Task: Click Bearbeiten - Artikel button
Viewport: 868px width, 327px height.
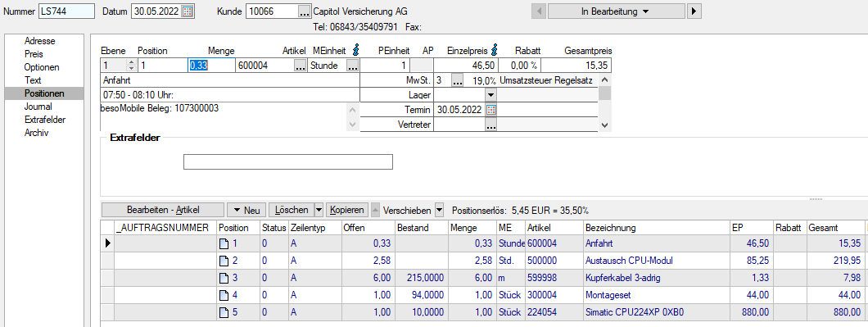Action: 163,210
